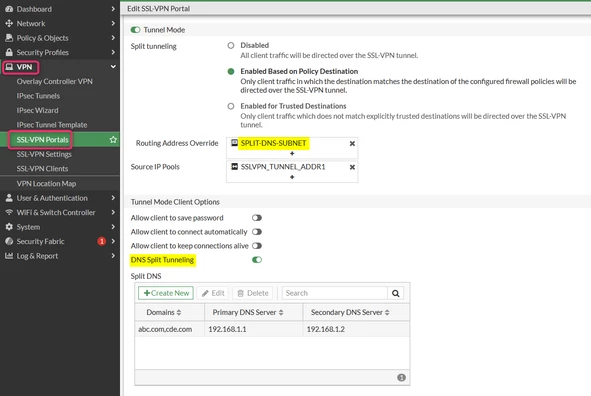Click the Security Fabric icon
Image resolution: width=591 pixels, height=396 pixels.
click(x=9, y=241)
